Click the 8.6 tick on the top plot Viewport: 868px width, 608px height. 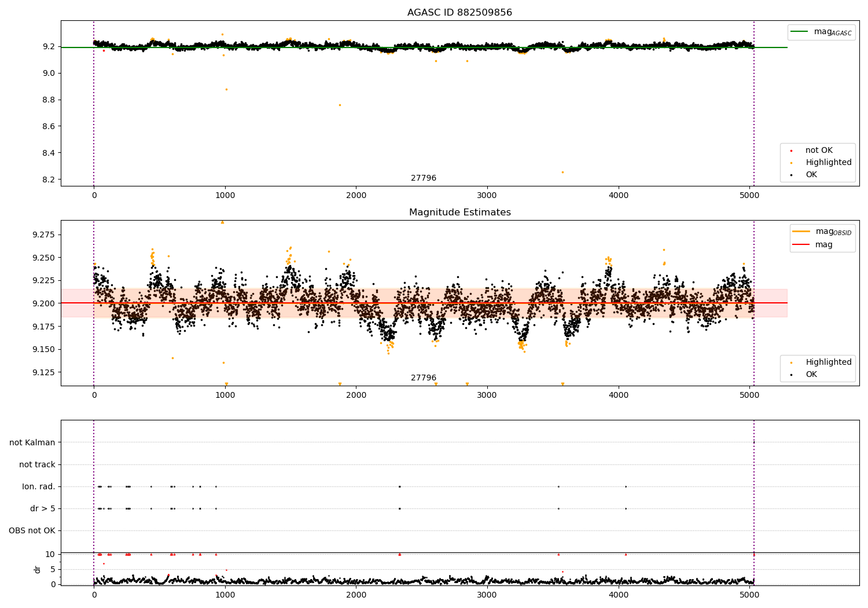click(x=49, y=126)
